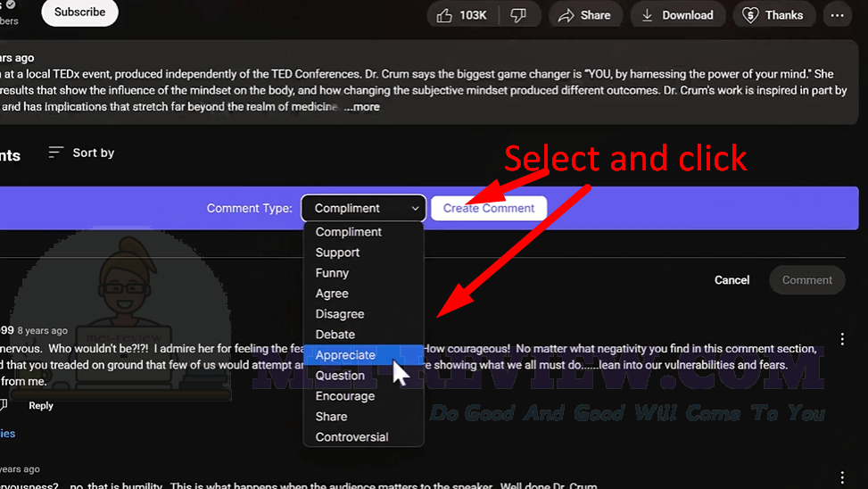This screenshot has height=489, width=868.
Task: Click the Thanks heart button
Action: (x=773, y=15)
